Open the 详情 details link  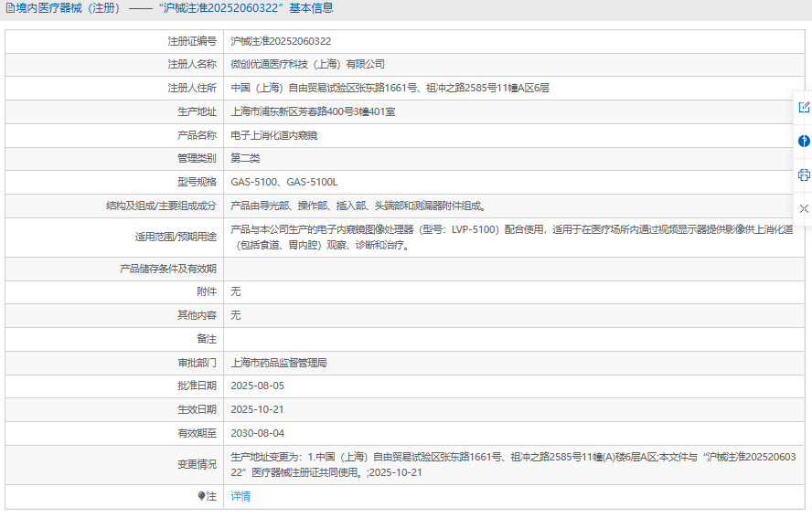240,496
